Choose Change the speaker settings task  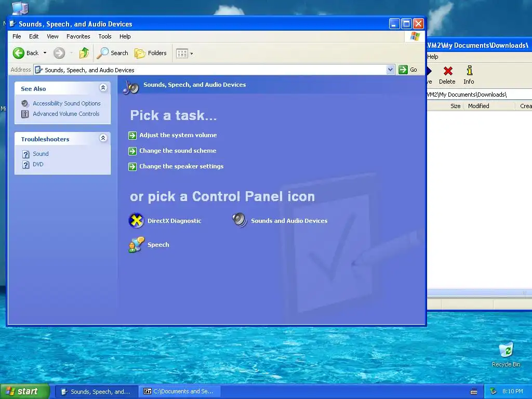[x=181, y=166]
